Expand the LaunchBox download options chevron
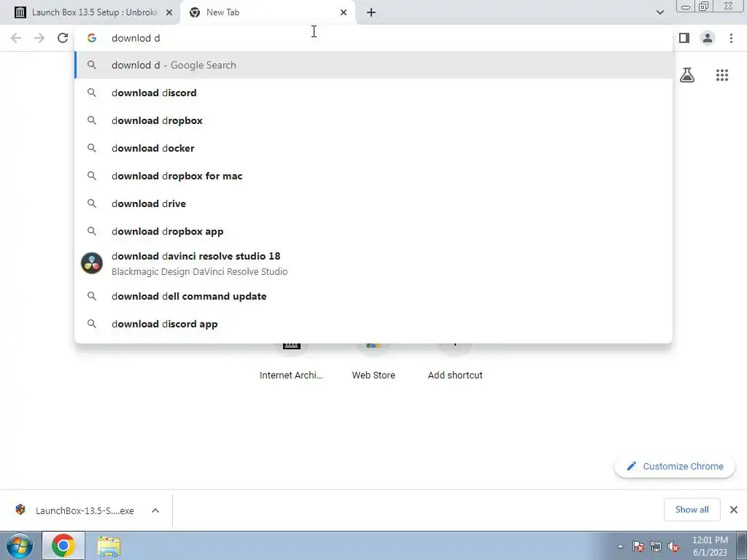 click(x=155, y=510)
